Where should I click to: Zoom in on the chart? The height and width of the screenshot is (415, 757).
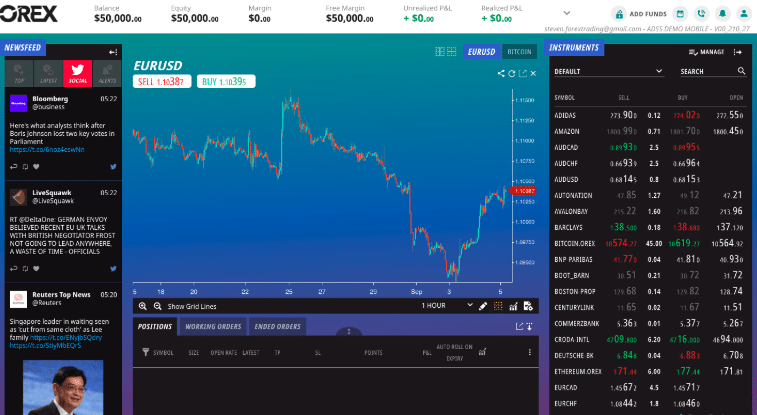[x=143, y=306]
